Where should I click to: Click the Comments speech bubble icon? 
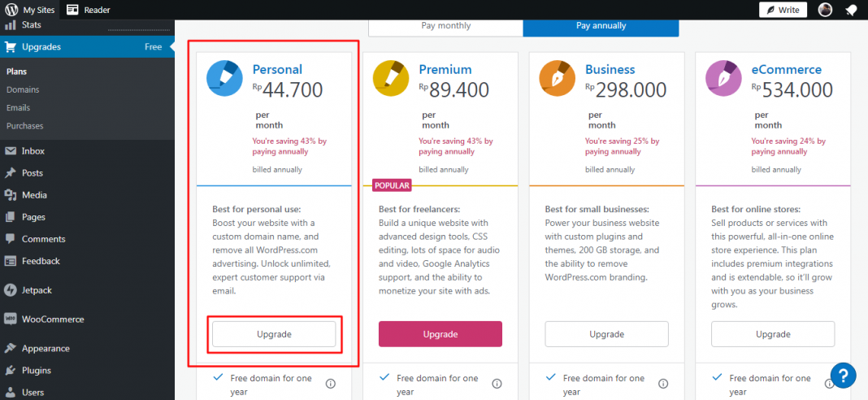tap(10, 239)
